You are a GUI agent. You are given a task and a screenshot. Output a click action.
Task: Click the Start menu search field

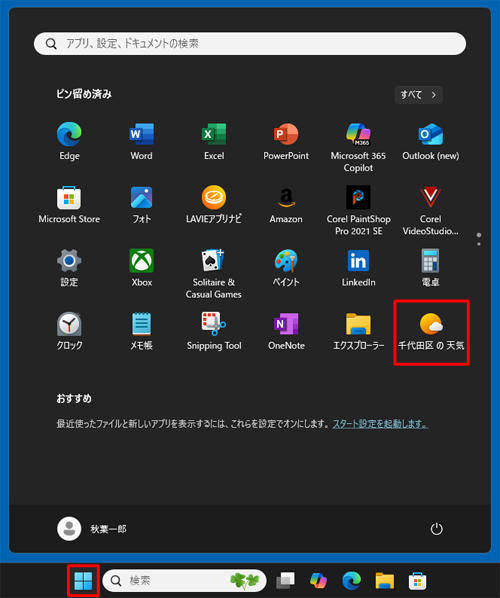(x=250, y=43)
